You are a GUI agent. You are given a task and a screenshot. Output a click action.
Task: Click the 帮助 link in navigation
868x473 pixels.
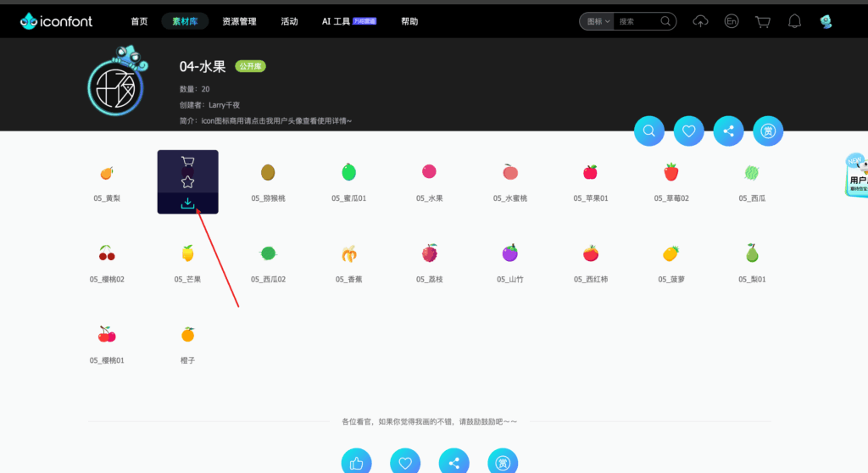409,21
